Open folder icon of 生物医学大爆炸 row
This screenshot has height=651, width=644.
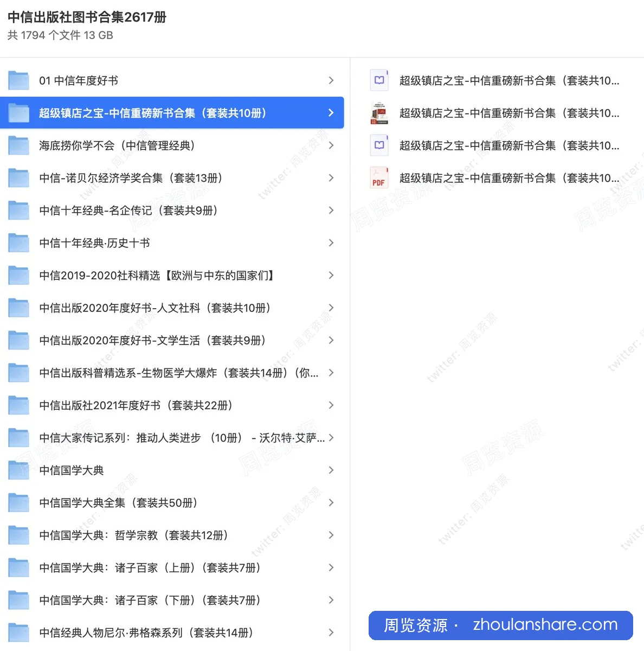coord(18,373)
